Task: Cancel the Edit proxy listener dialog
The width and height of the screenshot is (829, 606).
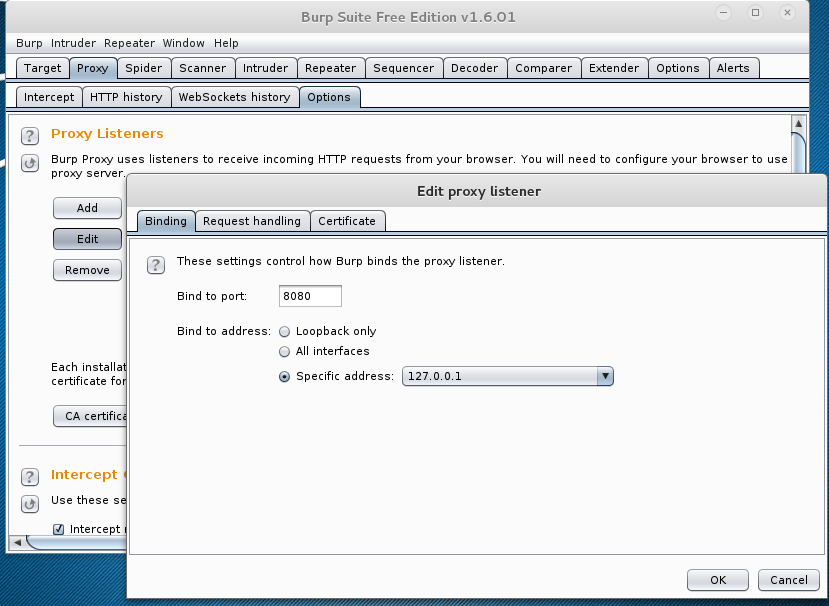Action: pyautogui.click(x=789, y=580)
